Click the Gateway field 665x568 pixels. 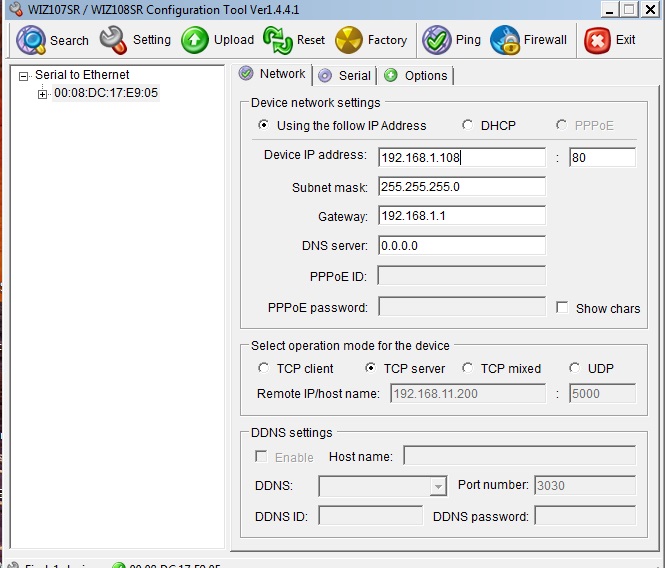pos(462,216)
